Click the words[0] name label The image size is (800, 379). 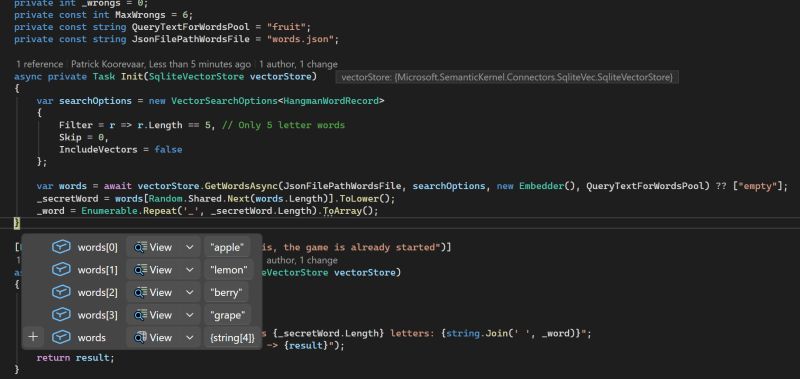(x=97, y=247)
